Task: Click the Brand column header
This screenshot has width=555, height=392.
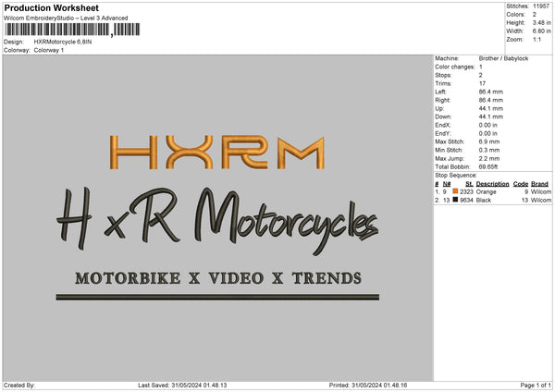Action: pos(540,184)
